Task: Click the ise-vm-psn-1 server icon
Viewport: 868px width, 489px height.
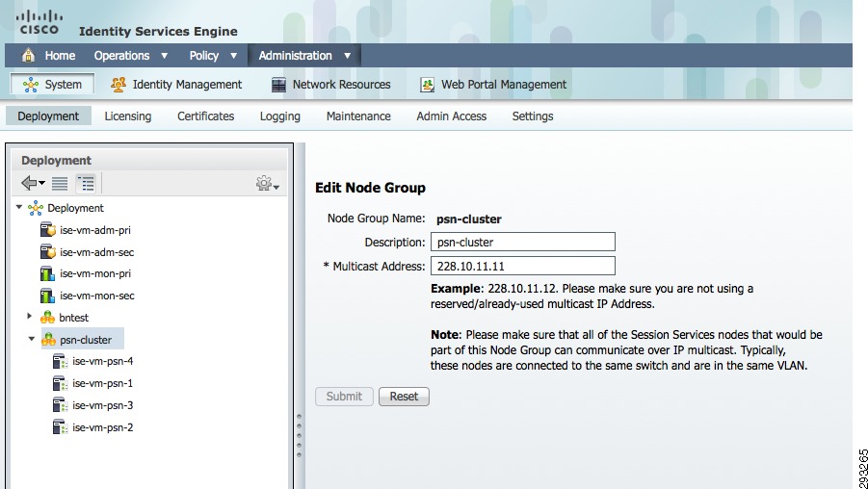Action: click(60, 383)
